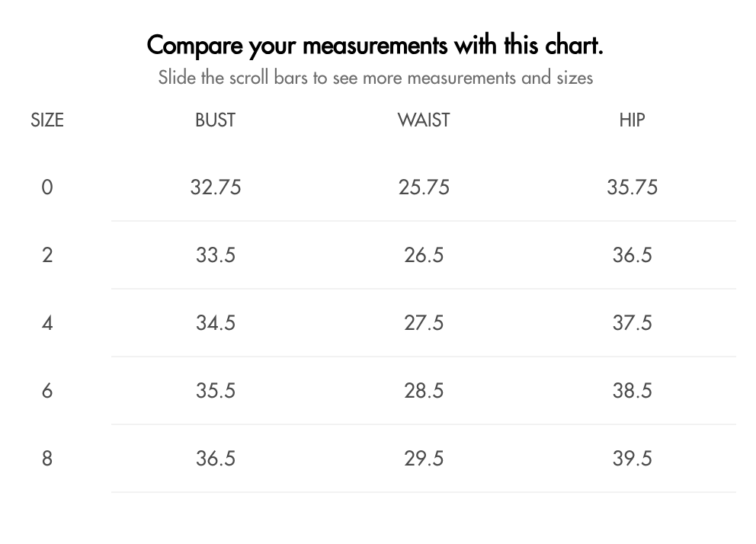Click the "Compare your measurements" heading

tap(375, 45)
